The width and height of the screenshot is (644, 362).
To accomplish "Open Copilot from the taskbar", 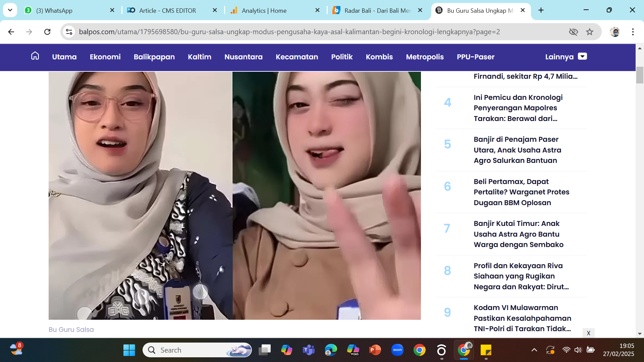I will [x=287, y=350].
